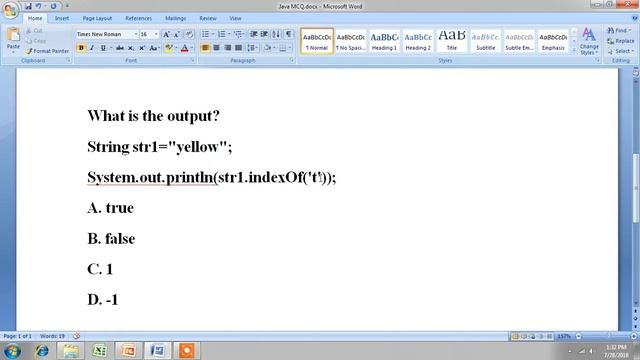Click Word icon in taskbar
640x360 pixels.
point(158,351)
